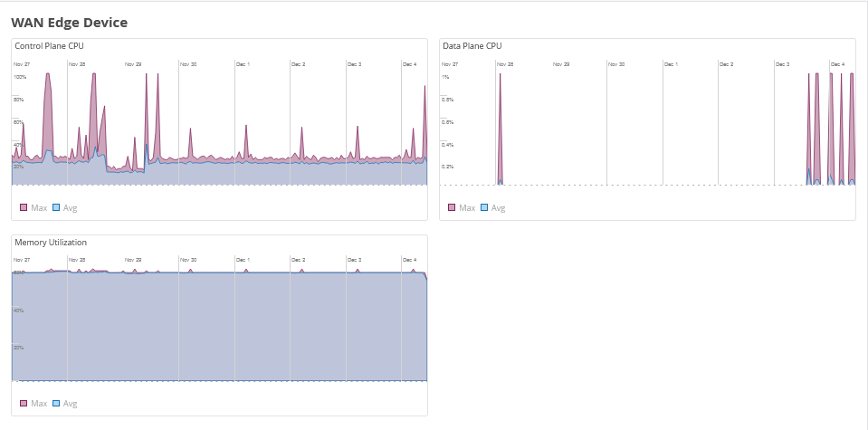Toggle Max series in Data Plane CPU legend
The image size is (868, 430).
point(462,208)
